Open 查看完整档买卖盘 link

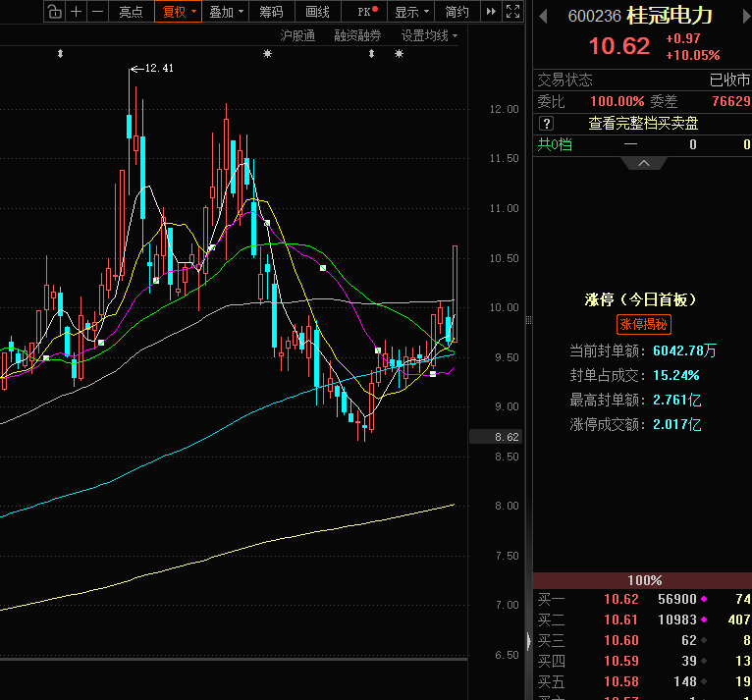643,124
